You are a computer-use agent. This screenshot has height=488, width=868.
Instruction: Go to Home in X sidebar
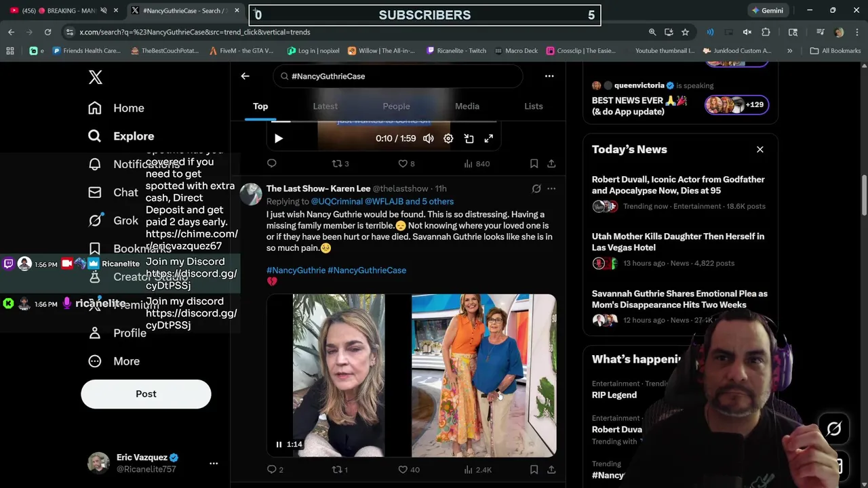point(116,108)
